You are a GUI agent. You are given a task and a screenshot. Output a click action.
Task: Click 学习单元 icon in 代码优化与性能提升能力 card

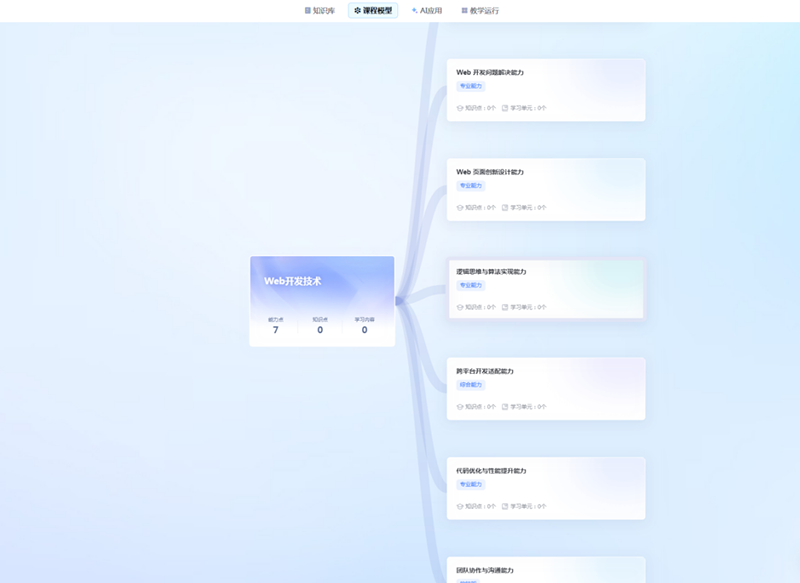pyautogui.click(x=505, y=507)
